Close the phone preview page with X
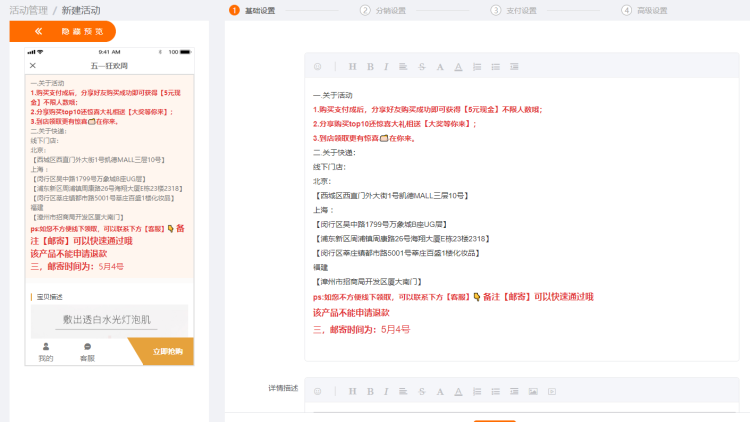Screen dimensions: 750x422 (33, 66)
